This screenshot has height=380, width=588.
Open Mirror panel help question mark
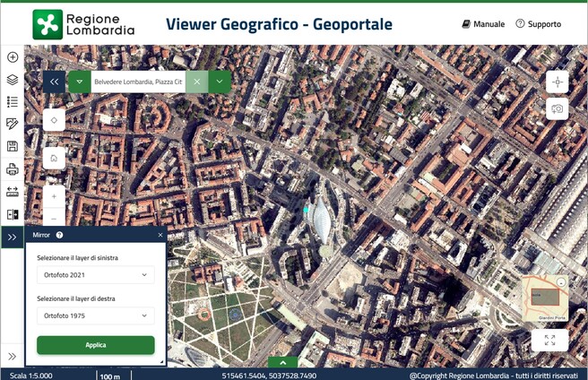(x=59, y=235)
